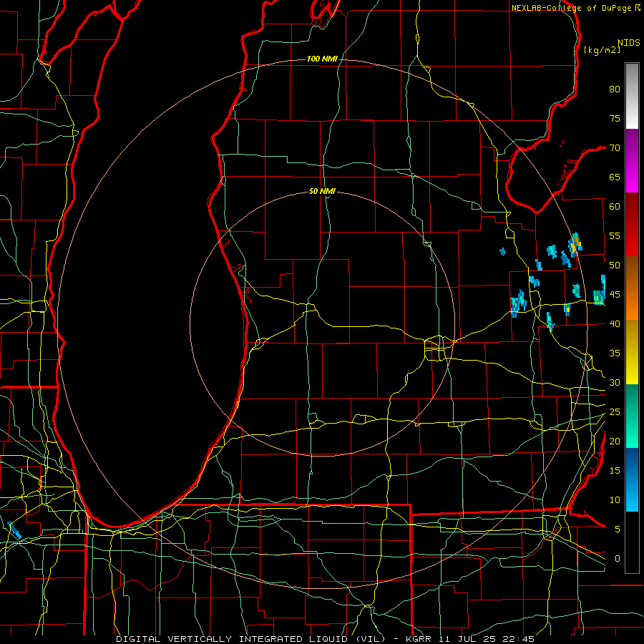
Task: Click the [kg/m2] units label
Action: click(x=602, y=50)
